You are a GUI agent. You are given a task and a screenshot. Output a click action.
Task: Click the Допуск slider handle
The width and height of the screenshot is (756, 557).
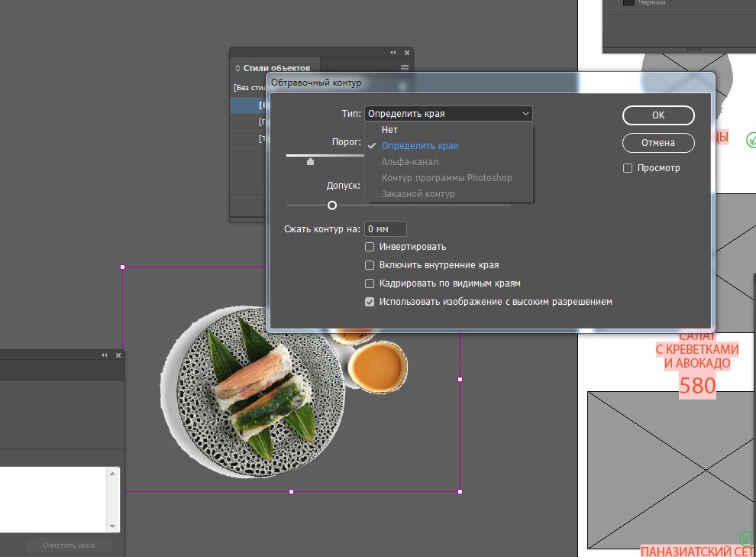(x=332, y=205)
